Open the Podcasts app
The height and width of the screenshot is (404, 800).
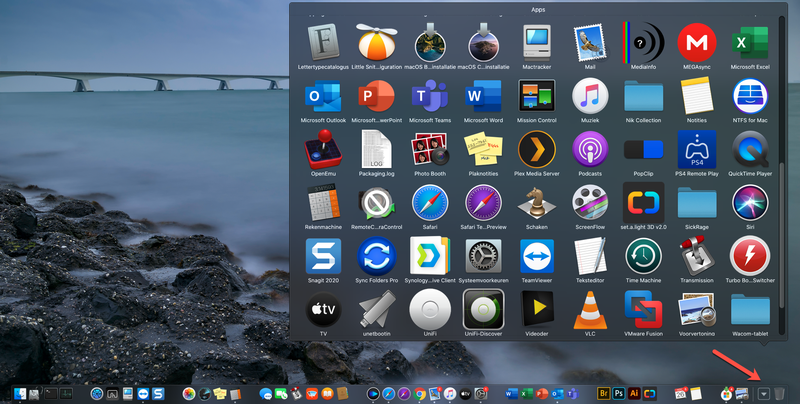click(590, 150)
